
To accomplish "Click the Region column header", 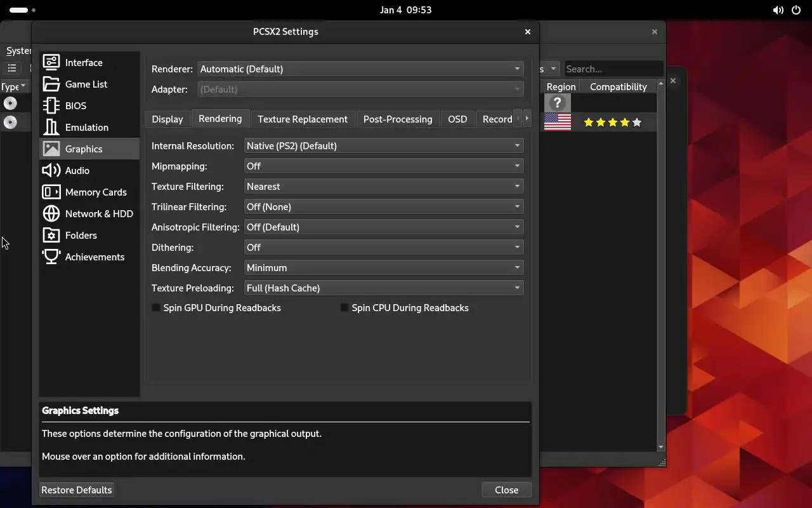I will [x=561, y=86].
